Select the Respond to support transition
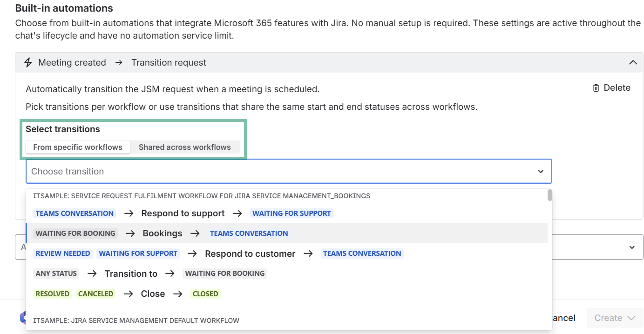The height and width of the screenshot is (334, 644). [183, 214]
